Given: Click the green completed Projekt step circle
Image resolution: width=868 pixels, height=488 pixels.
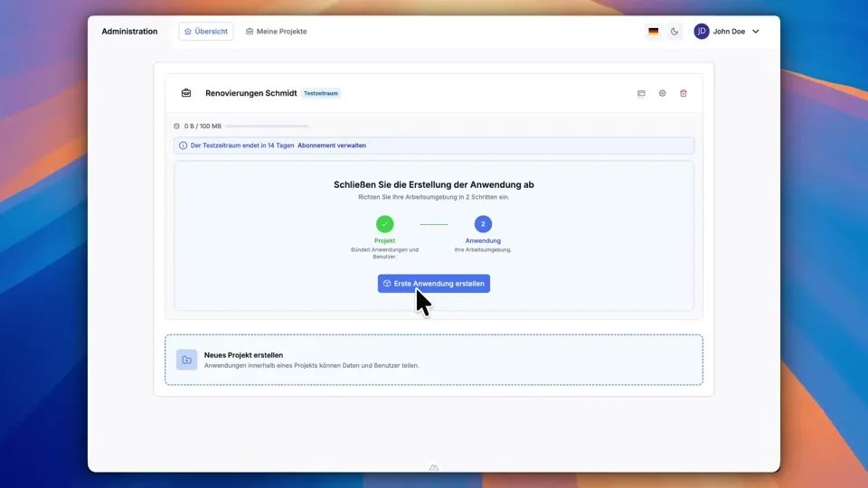Looking at the screenshot, I should tap(384, 224).
